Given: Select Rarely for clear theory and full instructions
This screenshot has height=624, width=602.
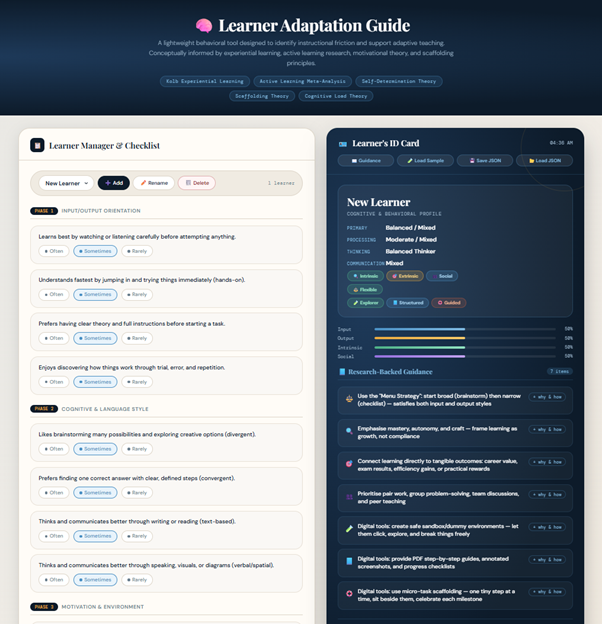Looking at the screenshot, I should 137,338.
